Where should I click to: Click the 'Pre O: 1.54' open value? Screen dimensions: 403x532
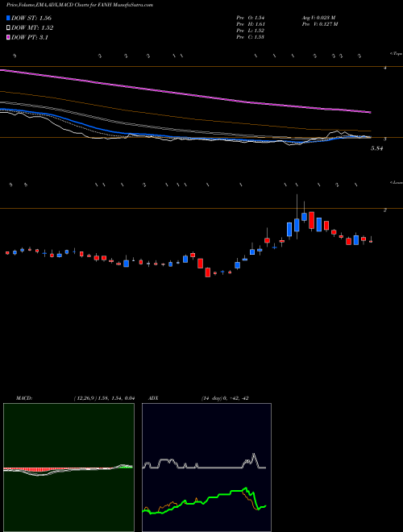point(251,17)
